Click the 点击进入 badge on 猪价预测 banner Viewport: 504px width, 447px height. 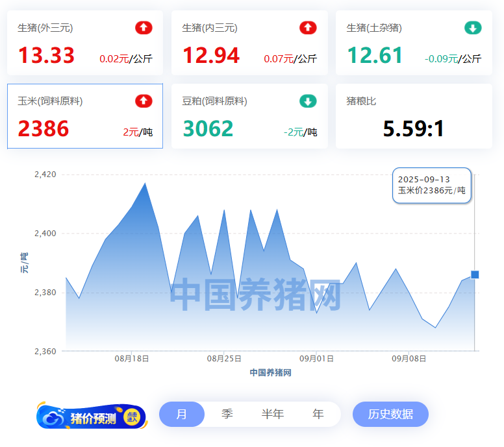[132, 417]
